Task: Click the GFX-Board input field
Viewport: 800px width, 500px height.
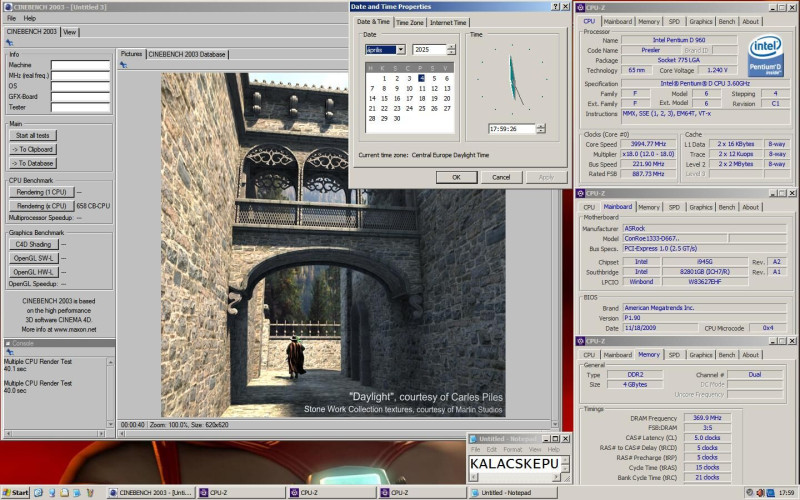Action: 80,97
